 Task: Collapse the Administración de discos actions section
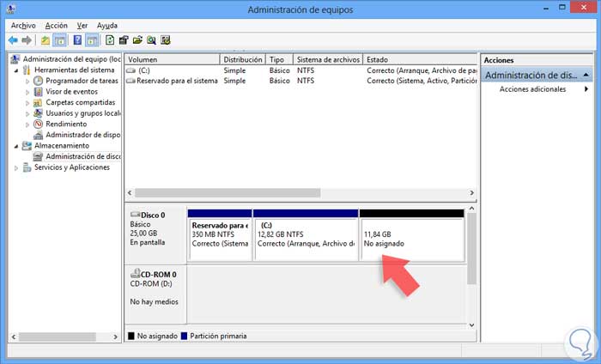(586, 75)
